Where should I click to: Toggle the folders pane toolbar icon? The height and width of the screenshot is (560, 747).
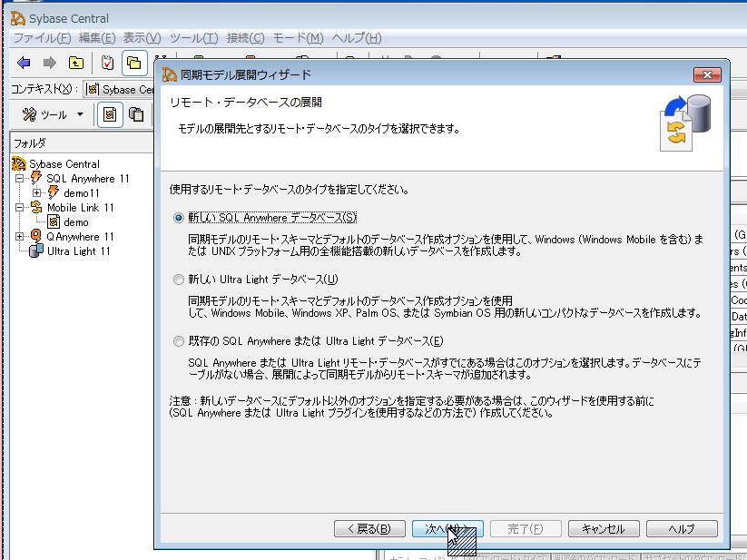tap(134, 63)
